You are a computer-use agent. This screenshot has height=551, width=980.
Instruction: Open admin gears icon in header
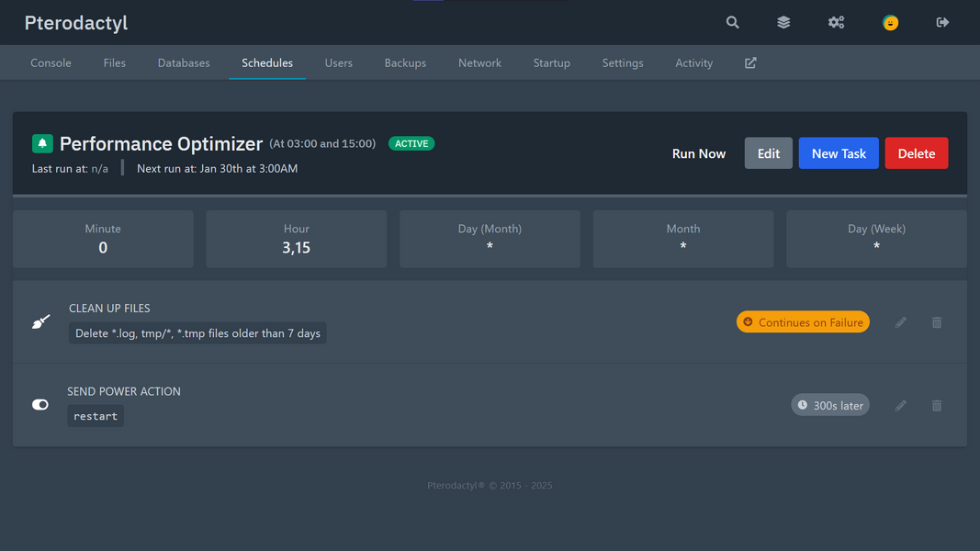pos(836,22)
